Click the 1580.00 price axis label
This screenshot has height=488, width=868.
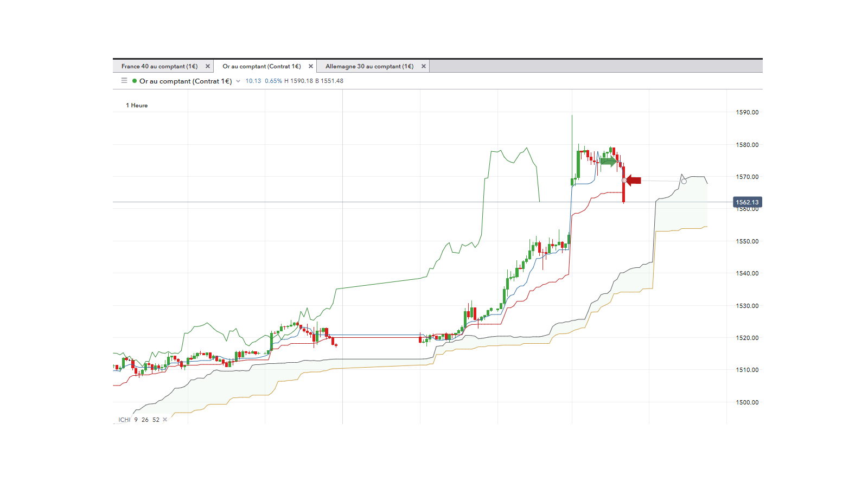tap(747, 145)
